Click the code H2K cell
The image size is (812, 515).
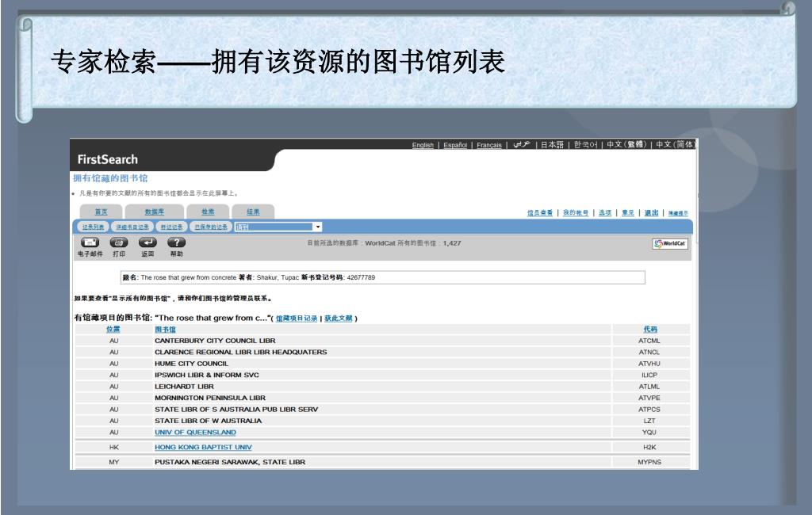click(x=649, y=447)
